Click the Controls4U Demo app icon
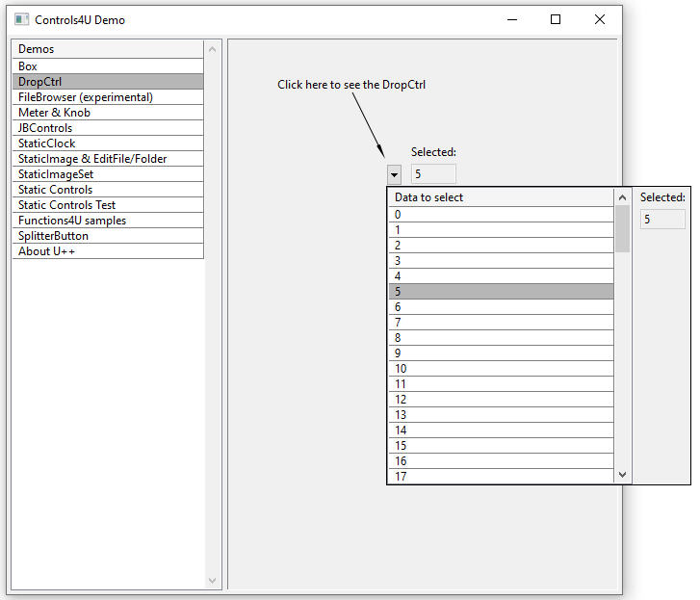This screenshot has height=600, width=700. tap(22, 19)
